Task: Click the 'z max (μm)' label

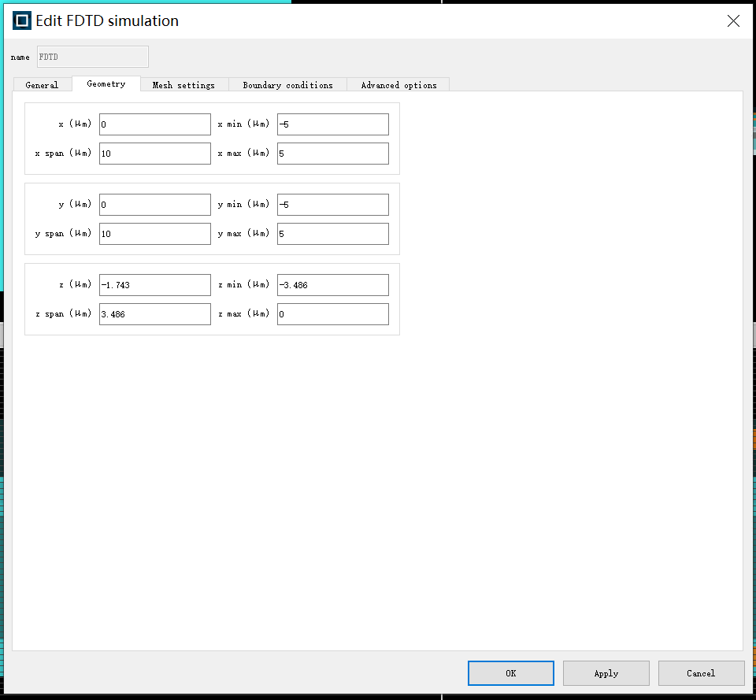Action: pyautogui.click(x=243, y=313)
